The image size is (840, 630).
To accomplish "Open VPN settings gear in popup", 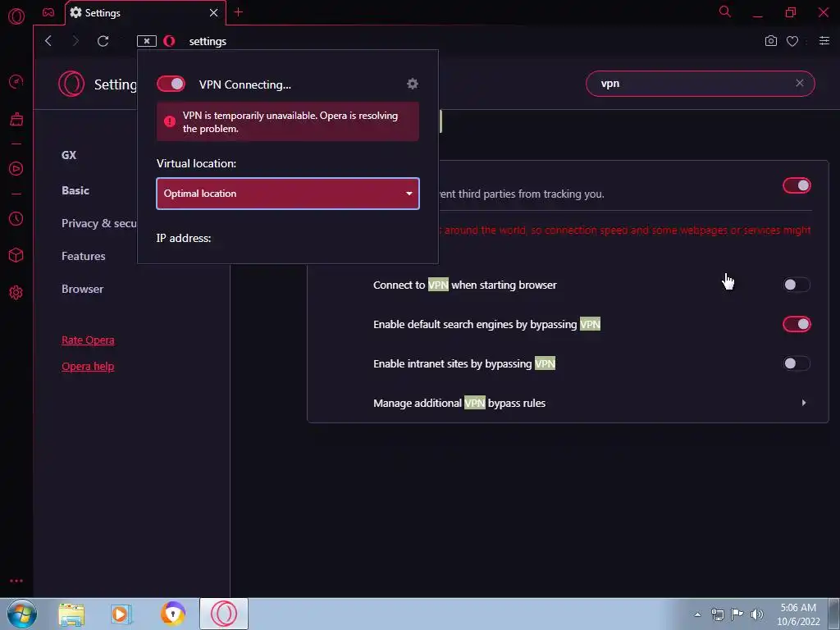I will coord(413,84).
